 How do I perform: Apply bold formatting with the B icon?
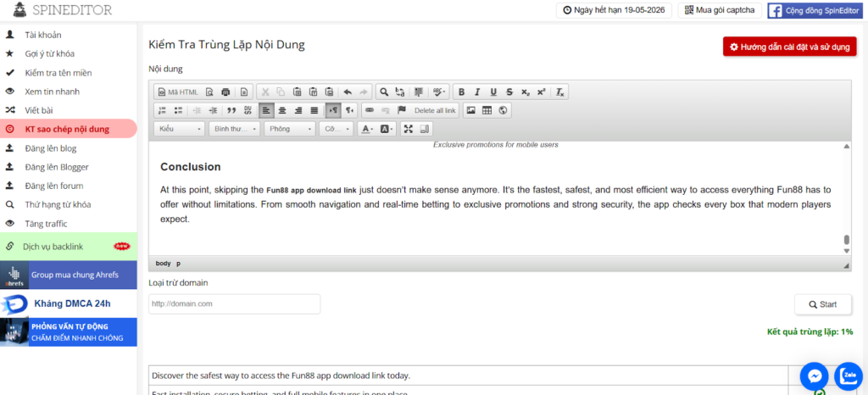point(462,92)
